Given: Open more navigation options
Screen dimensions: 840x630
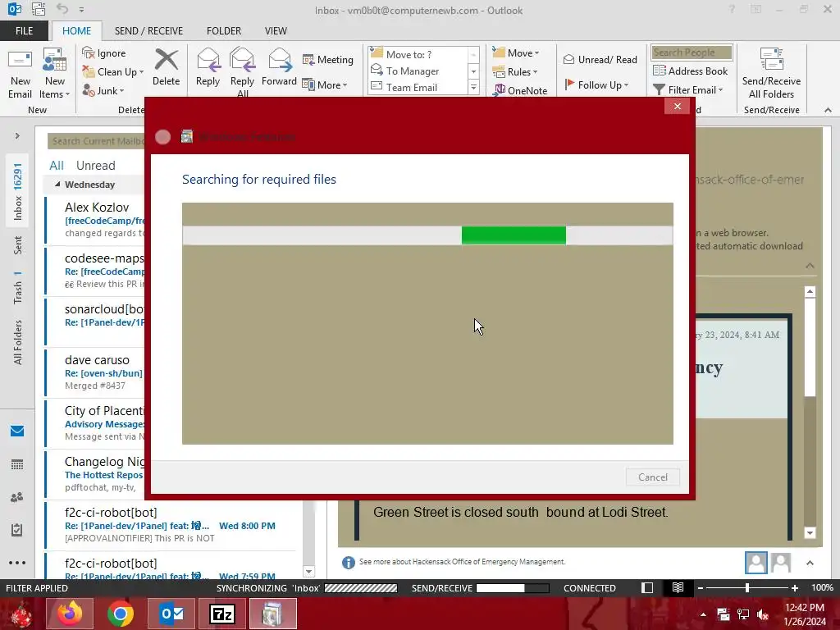Looking at the screenshot, I should tap(17, 563).
